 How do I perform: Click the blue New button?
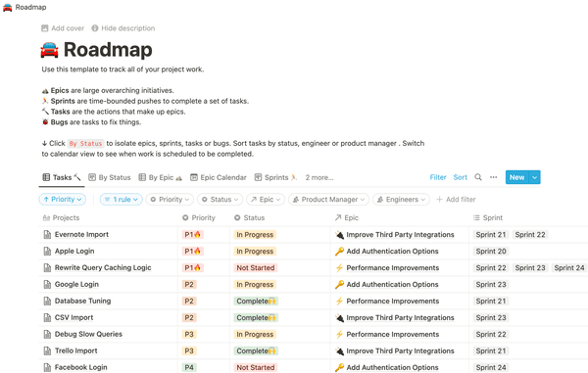pos(517,177)
